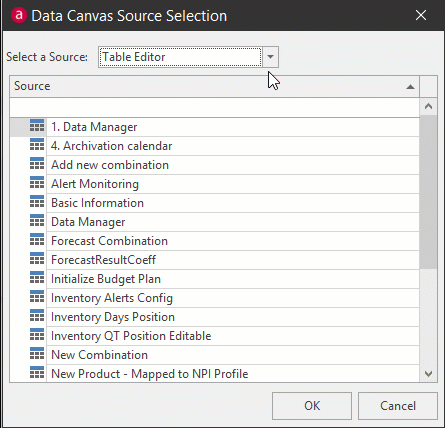This screenshot has height=428, width=445.
Task: Select '4. Archivation calendar' in the list
Action: tap(214, 146)
